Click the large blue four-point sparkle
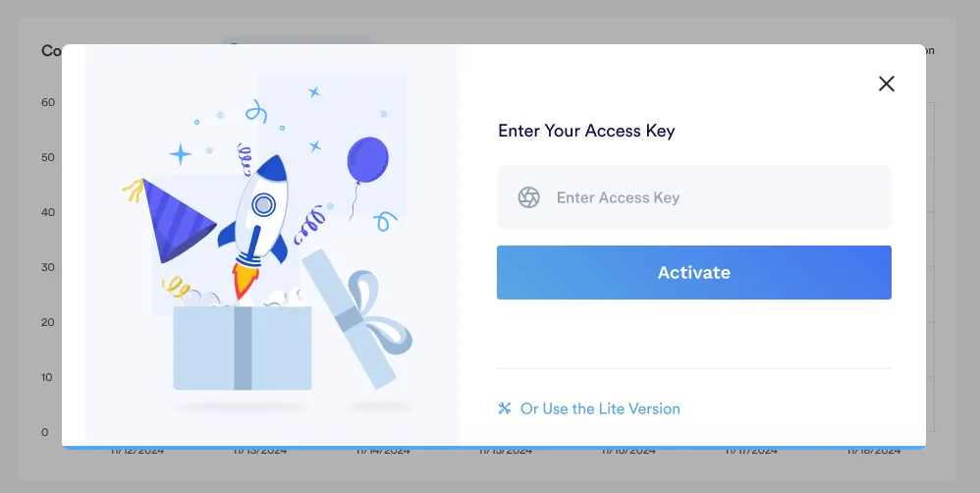 (180, 154)
